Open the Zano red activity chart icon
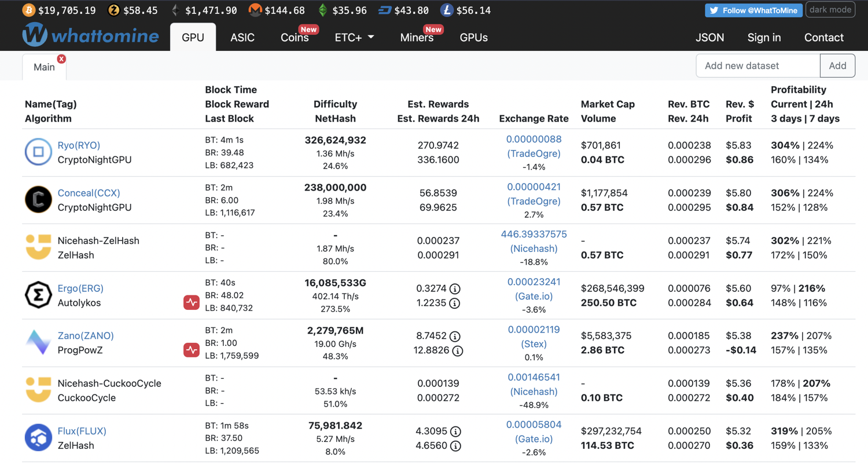868x464 pixels. tap(192, 350)
